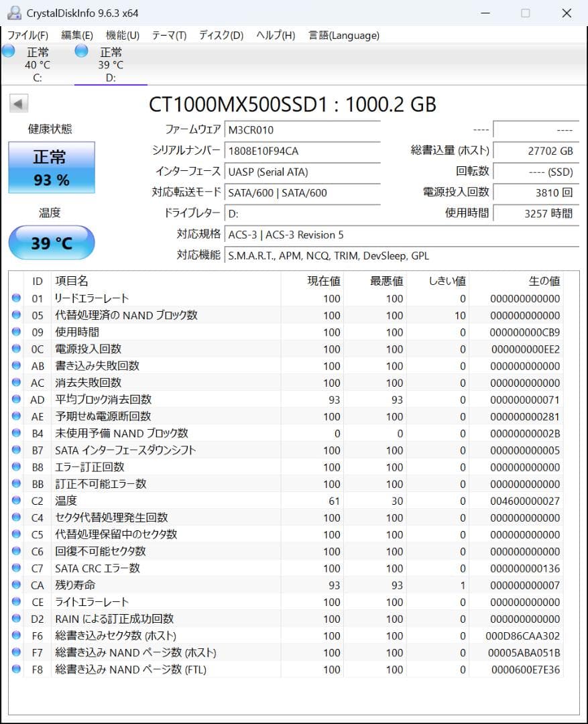Open the ファイル menu
The image size is (588, 724).
tap(27, 36)
